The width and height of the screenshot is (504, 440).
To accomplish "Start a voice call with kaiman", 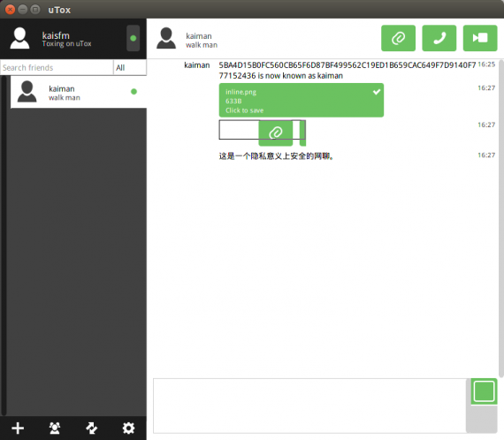I will [439, 38].
